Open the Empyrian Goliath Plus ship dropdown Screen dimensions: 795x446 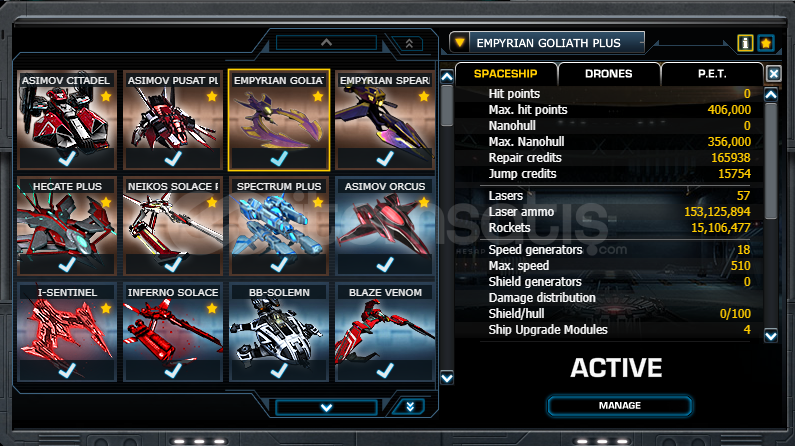(x=459, y=43)
